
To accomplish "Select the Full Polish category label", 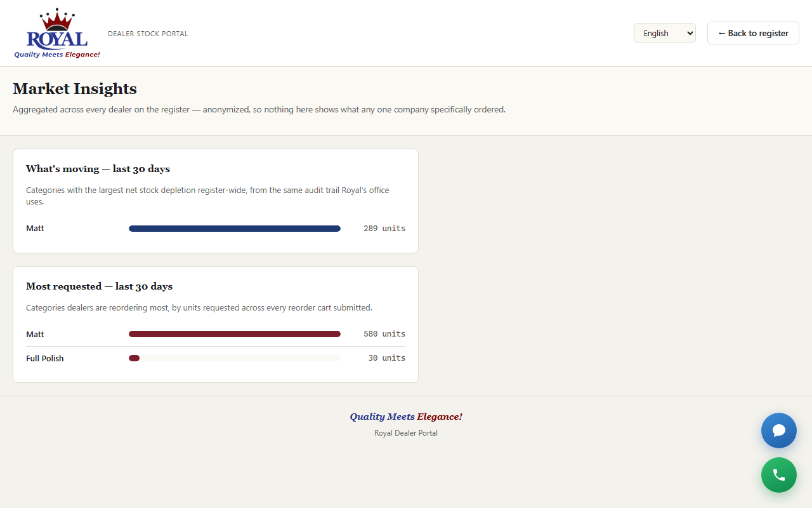I will 45,358.
